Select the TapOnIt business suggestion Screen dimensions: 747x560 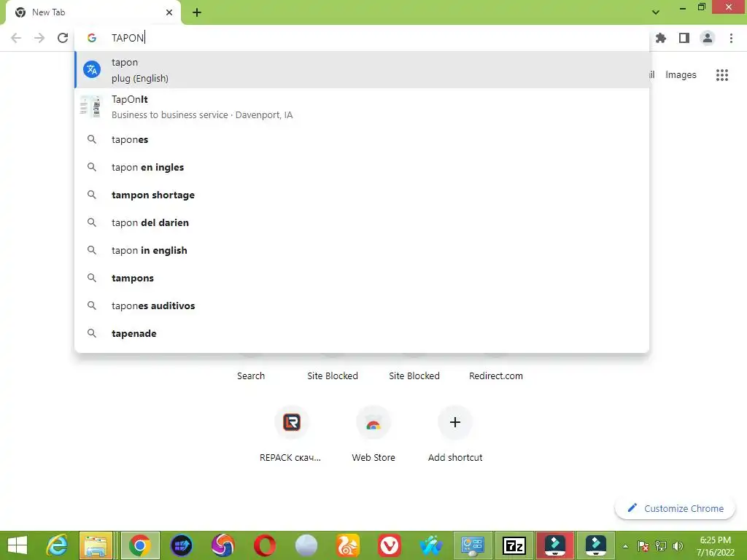point(362,106)
